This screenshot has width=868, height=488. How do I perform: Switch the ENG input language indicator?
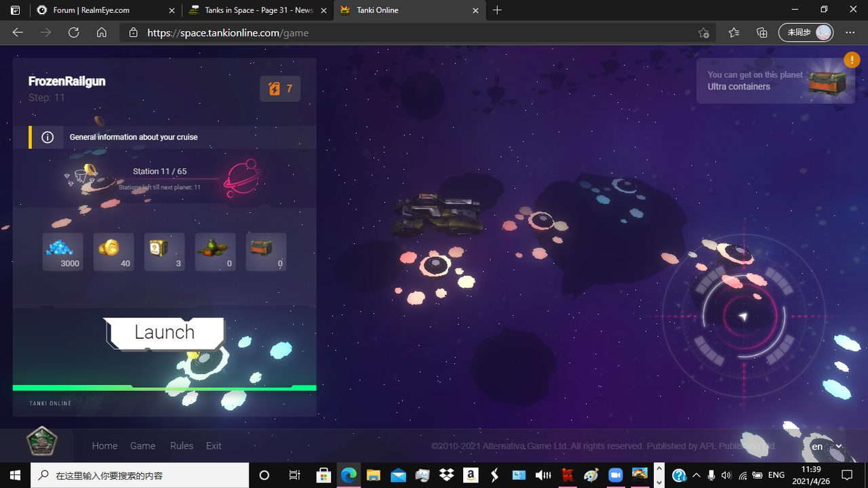tap(776, 475)
